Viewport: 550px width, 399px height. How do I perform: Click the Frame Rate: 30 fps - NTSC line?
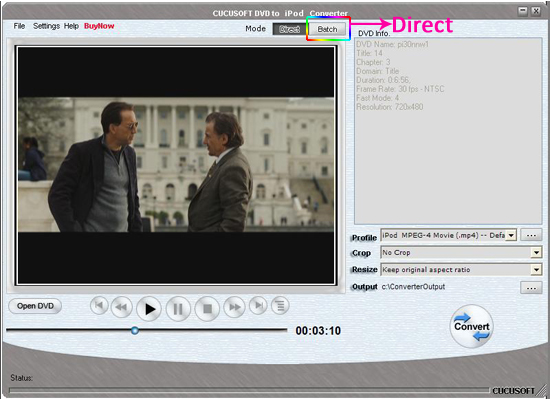(x=400, y=89)
